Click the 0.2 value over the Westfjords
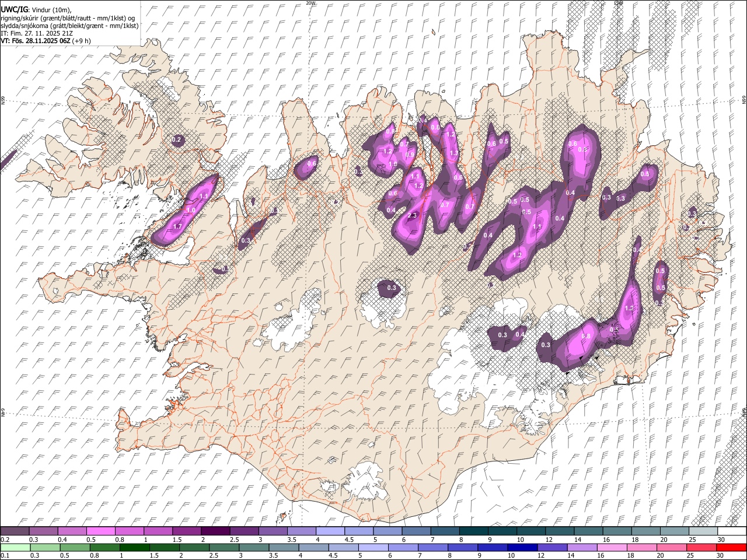Image resolution: width=747 pixels, height=560 pixels. tap(177, 139)
